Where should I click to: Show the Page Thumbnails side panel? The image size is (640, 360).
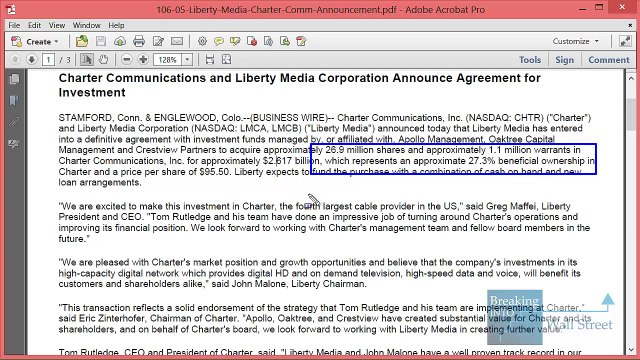point(14,79)
